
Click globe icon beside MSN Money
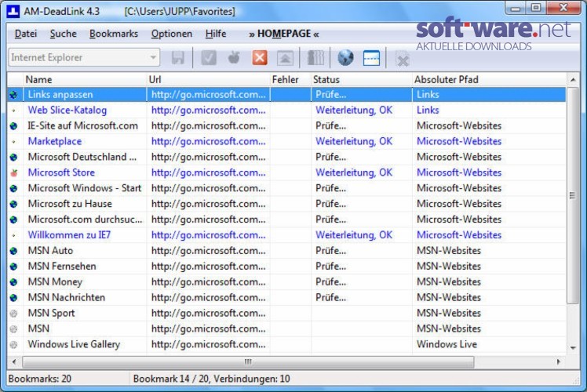point(14,282)
